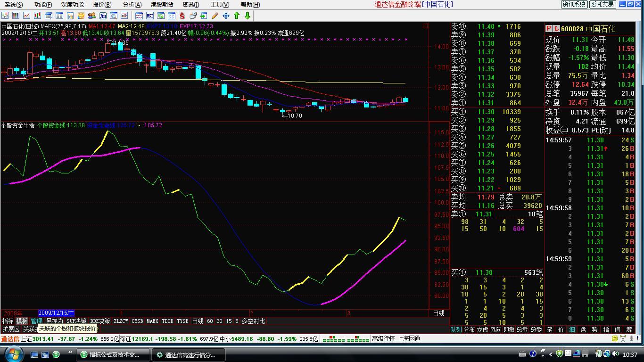Image resolution: width=644 pixels, height=362 pixels.
Task: Select the SUP决策 template tab
Action: point(76,321)
